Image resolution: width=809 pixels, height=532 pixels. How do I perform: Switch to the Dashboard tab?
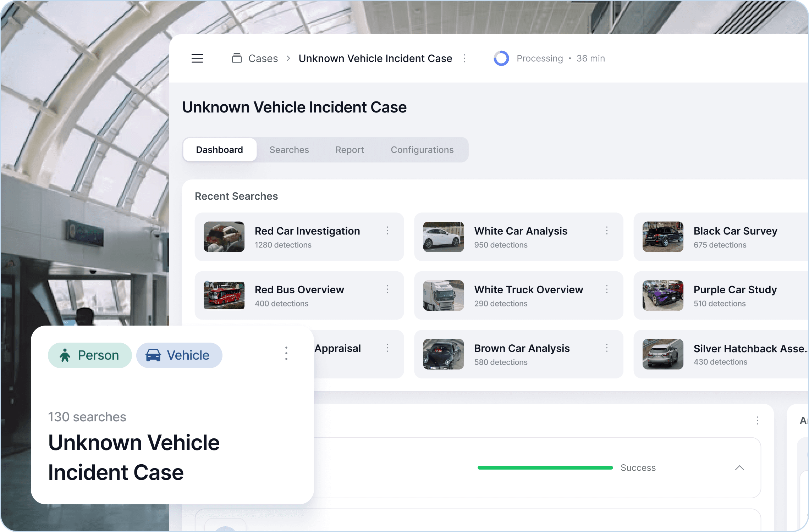point(220,150)
